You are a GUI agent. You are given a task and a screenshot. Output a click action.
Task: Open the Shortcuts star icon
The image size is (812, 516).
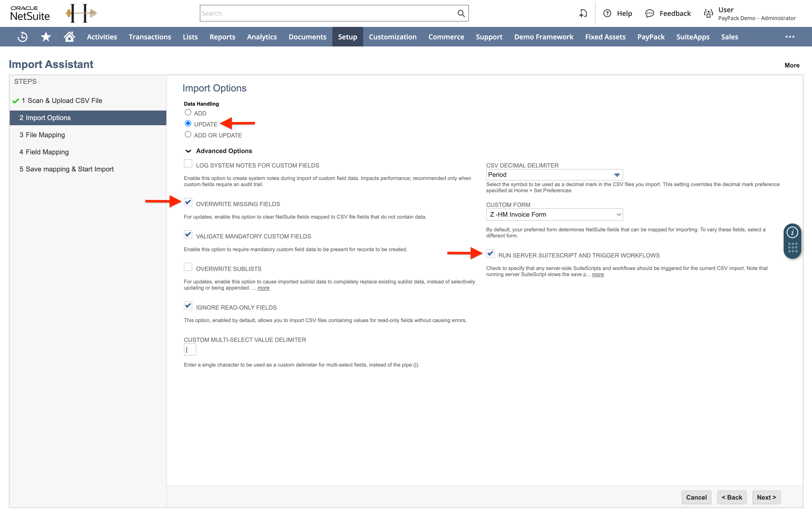coord(45,36)
